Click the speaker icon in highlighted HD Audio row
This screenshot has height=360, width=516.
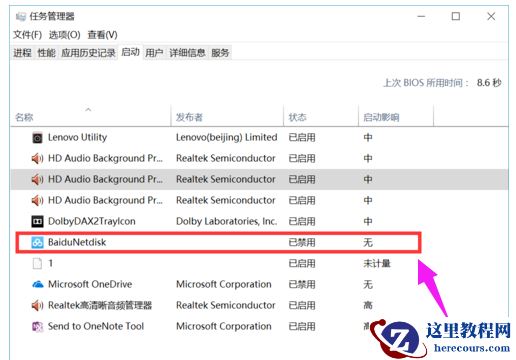tap(37, 180)
